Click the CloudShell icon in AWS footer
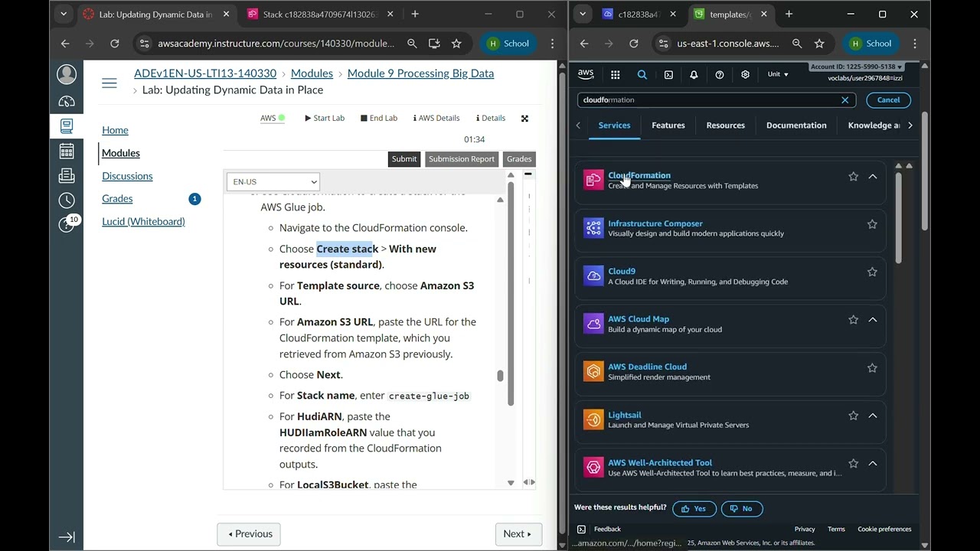Screen dimensions: 980x551 (x=581, y=529)
